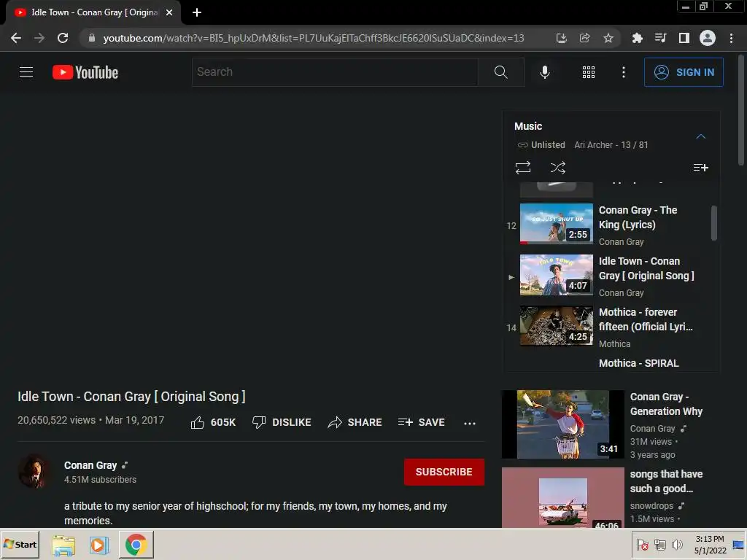Open the YouTube hamburger guide menu
The height and width of the screenshot is (560, 747).
pos(26,72)
